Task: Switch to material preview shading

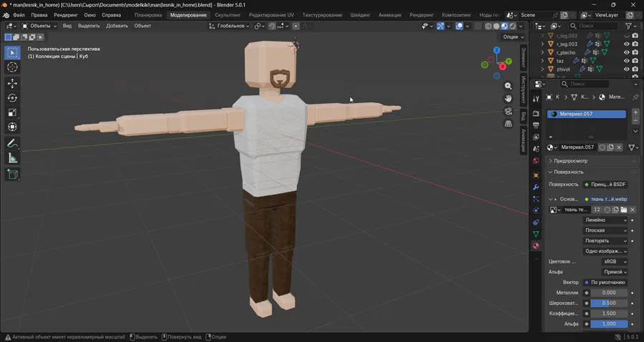Action: [x=504, y=26]
